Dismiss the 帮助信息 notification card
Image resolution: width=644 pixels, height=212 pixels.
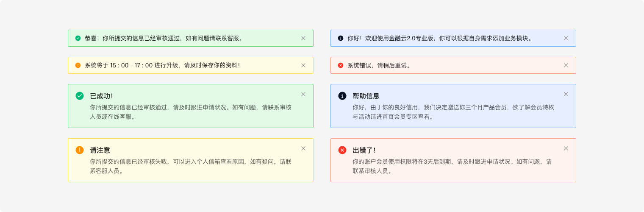[x=566, y=94]
